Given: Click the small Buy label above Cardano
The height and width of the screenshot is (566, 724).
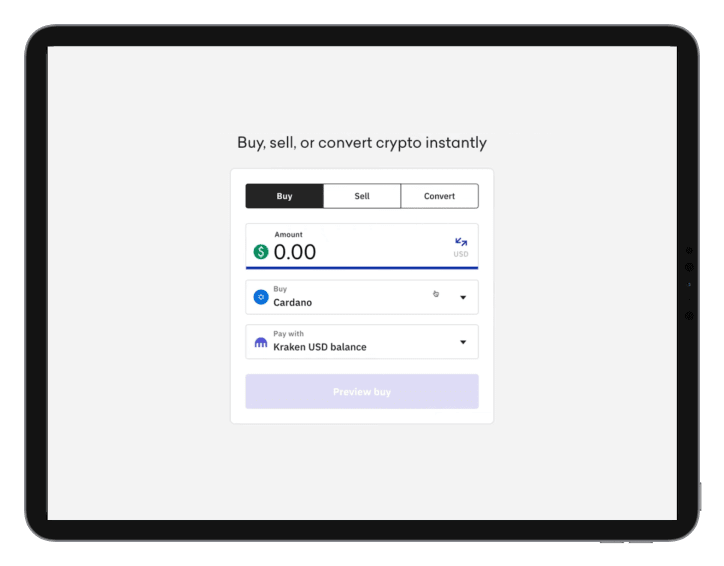Looking at the screenshot, I should coord(280,289).
